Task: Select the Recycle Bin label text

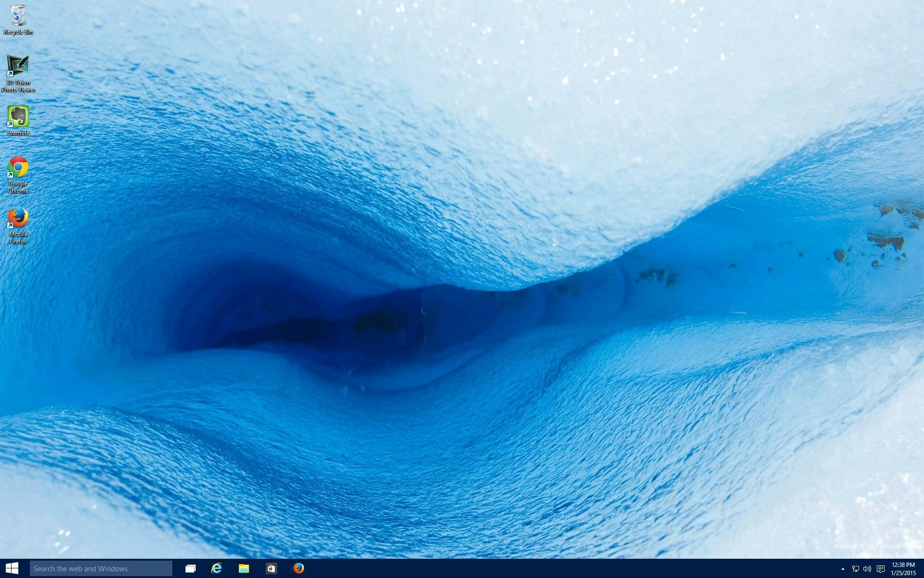Action: [x=18, y=32]
